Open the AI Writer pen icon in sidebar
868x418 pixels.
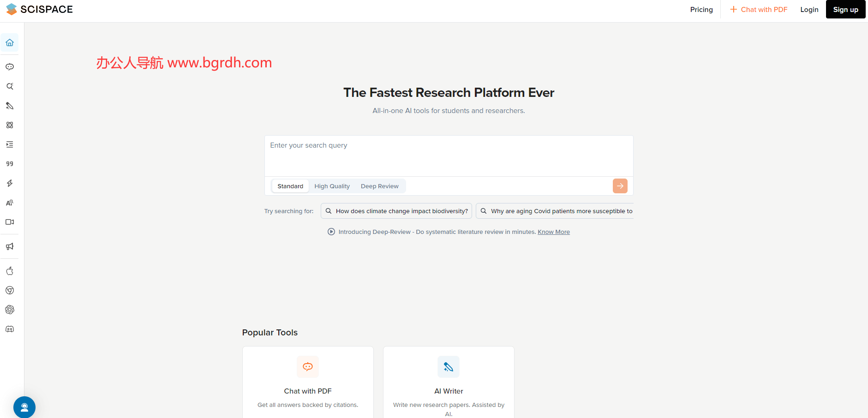(x=10, y=106)
